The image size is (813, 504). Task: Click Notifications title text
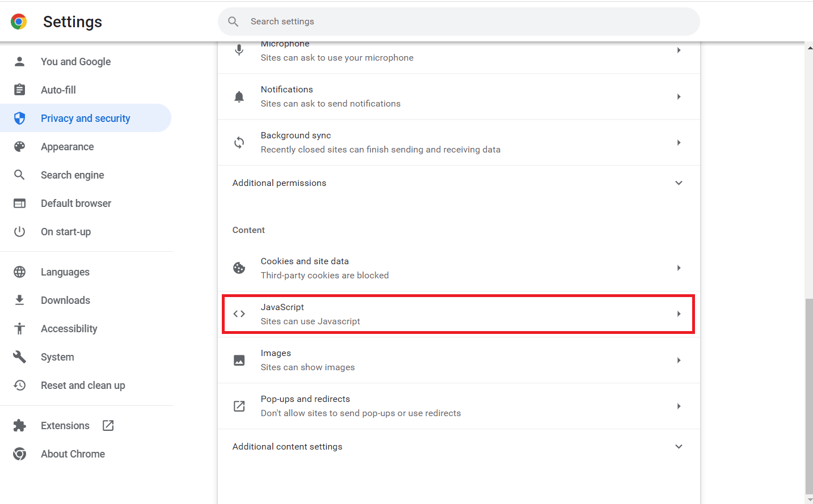point(287,89)
